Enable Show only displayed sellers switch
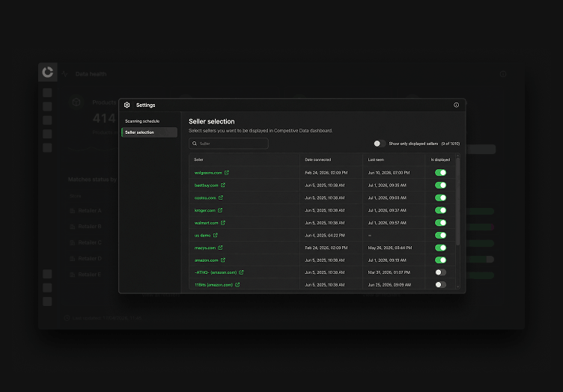 pos(380,144)
